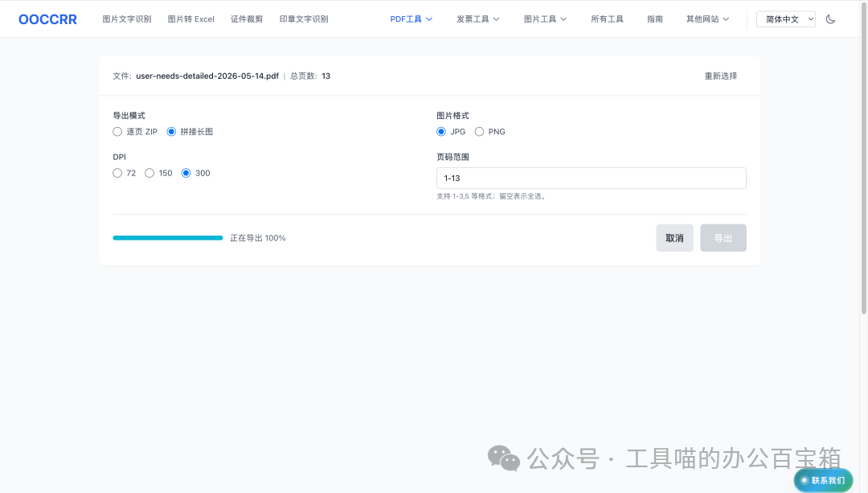The width and height of the screenshot is (868, 493).
Task: Choose PNG image format
Action: pyautogui.click(x=490, y=131)
